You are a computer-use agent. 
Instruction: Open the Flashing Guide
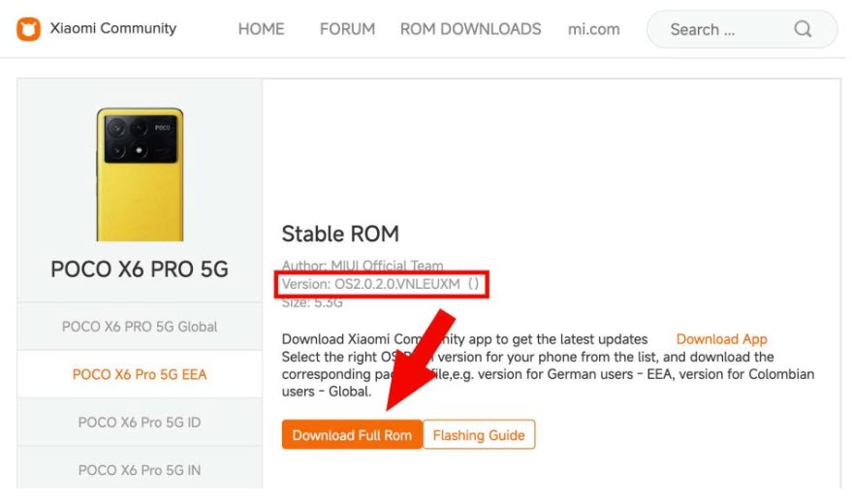(479, 434)
